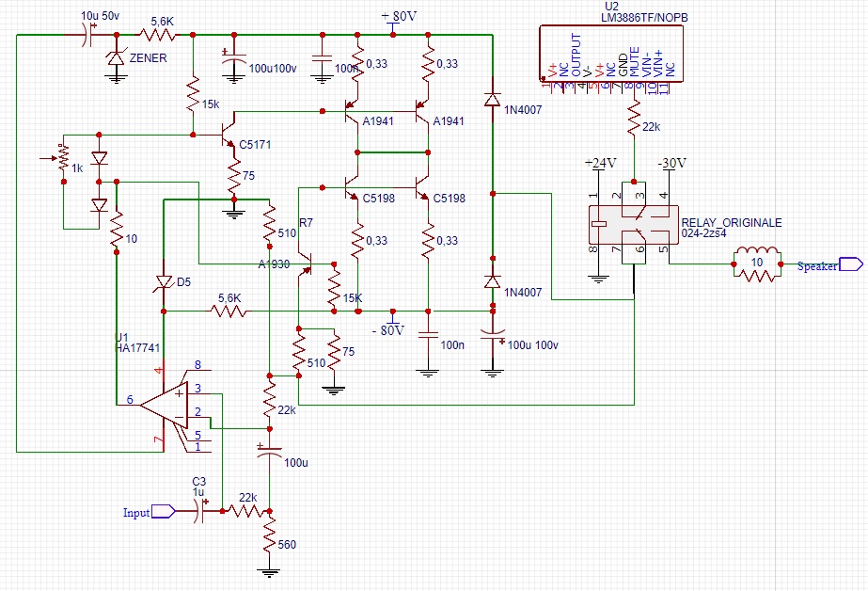This screenshot has height=591, width=868.
Task: Click the 10u 50v capacitor
Action: click(x=85, y=35)
